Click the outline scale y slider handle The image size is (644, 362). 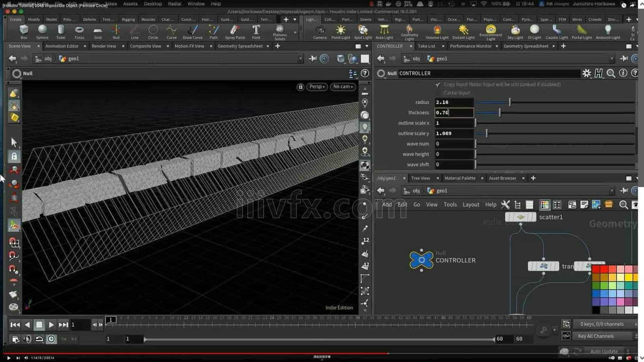[x=487, y=133]
